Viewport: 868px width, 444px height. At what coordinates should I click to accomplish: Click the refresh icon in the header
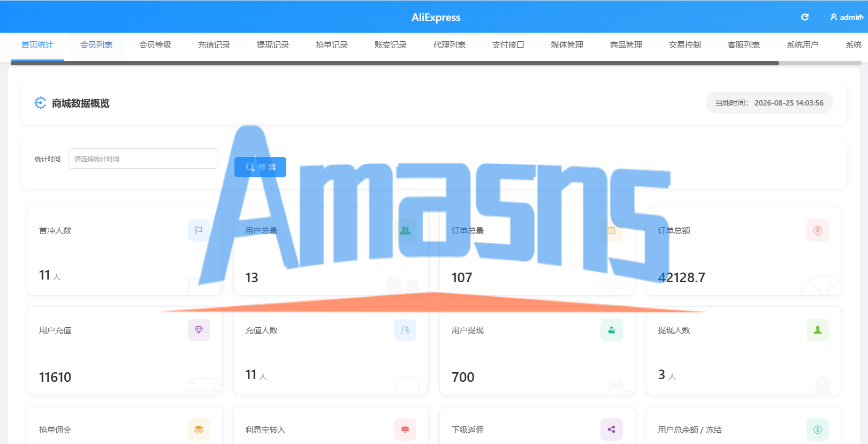coord(804,17)
